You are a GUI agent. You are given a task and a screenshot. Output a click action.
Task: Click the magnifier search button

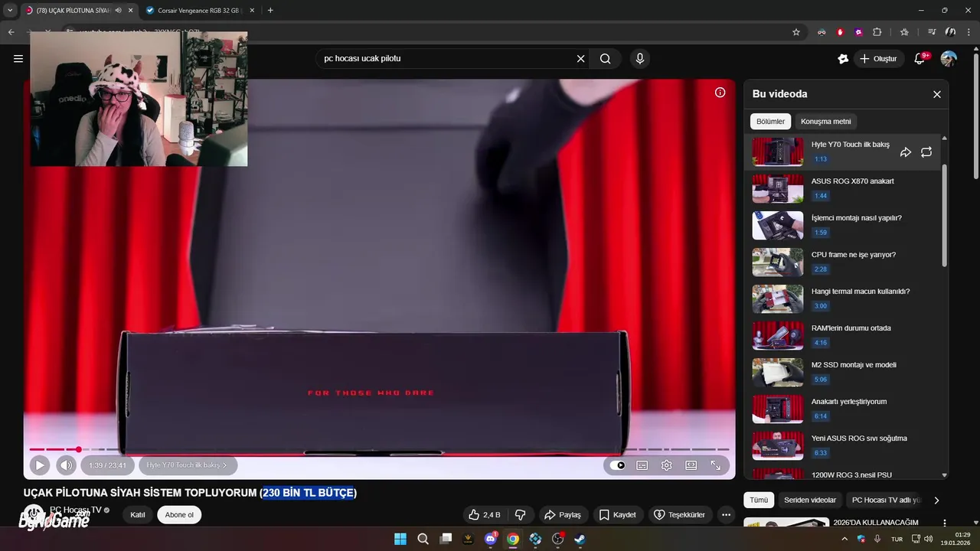[605, 58]
